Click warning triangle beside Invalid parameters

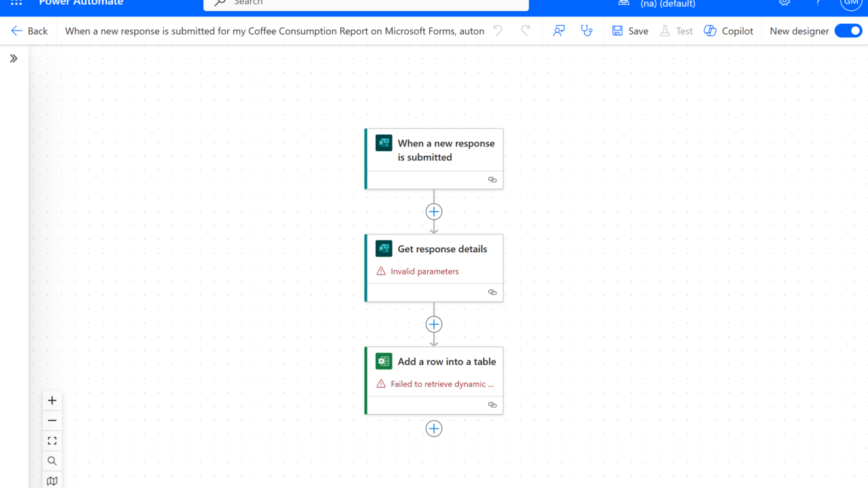381,271
